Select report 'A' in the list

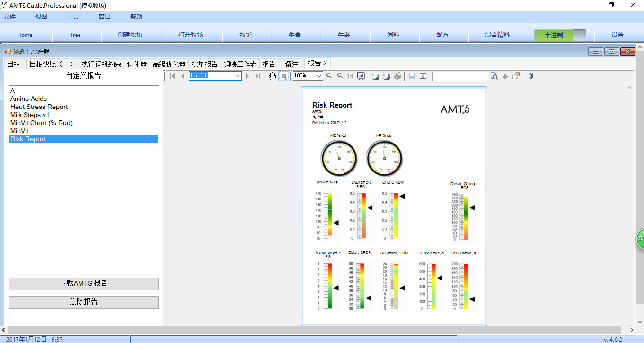coord(84,90)
